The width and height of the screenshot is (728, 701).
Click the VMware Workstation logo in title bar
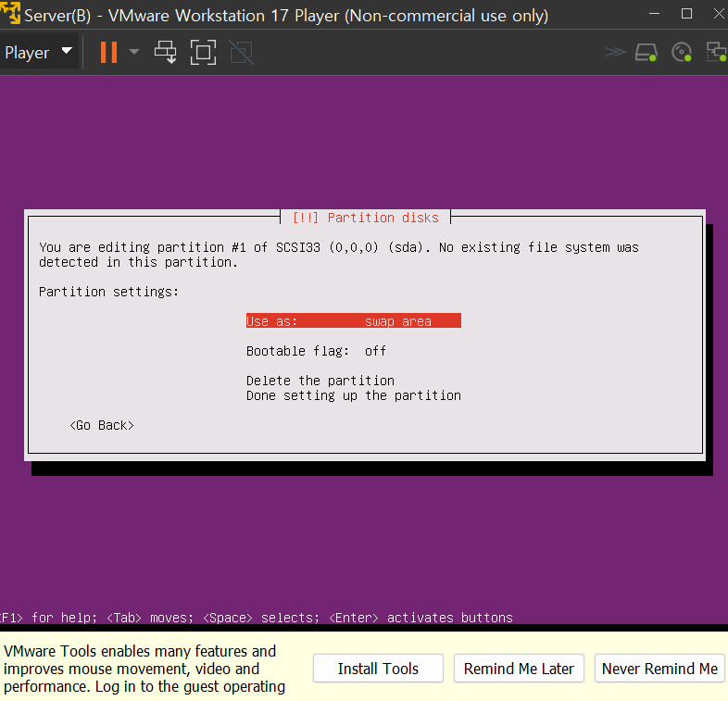[x=10, y=13]
